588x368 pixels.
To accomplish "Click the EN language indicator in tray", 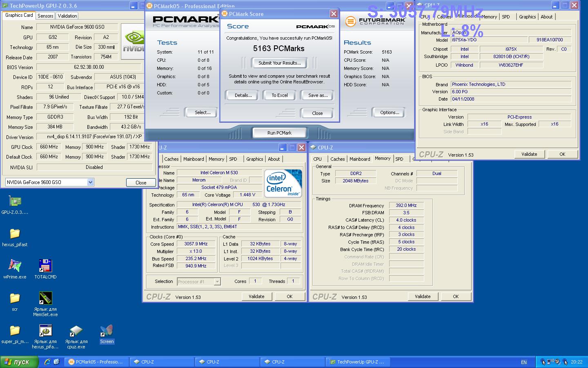I will 524,362.
